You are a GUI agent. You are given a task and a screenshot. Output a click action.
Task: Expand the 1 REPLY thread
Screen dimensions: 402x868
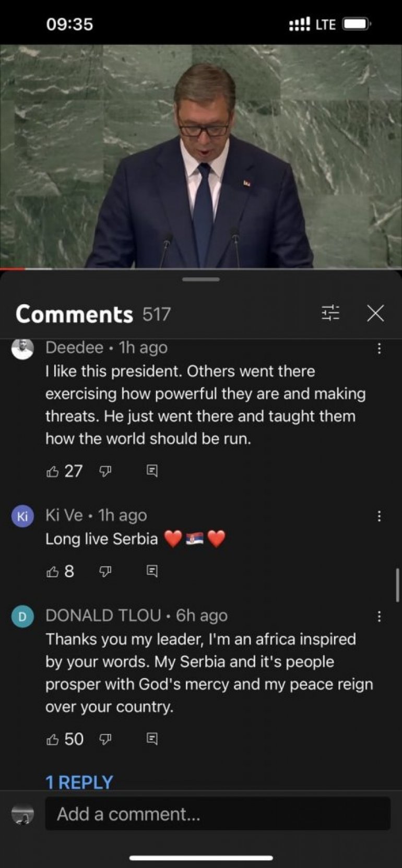(79, 781)
